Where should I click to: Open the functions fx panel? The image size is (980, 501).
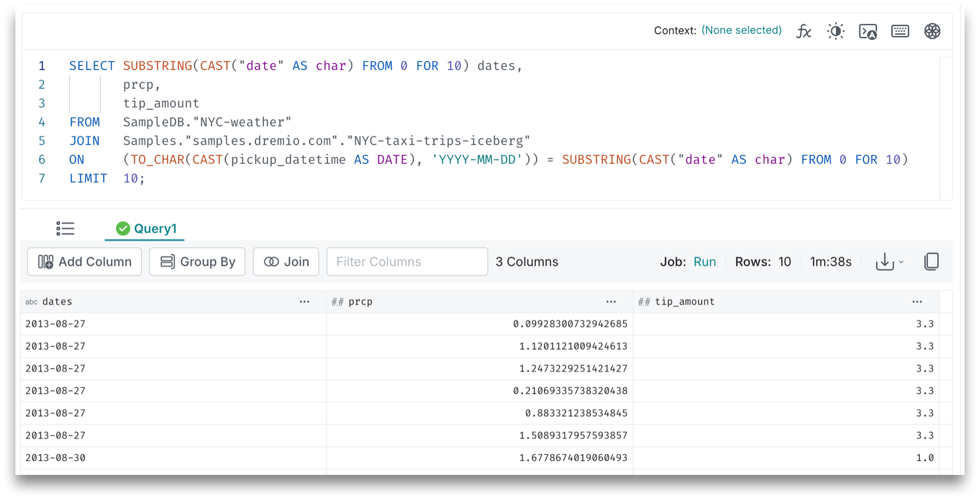(x=803, y=31)
